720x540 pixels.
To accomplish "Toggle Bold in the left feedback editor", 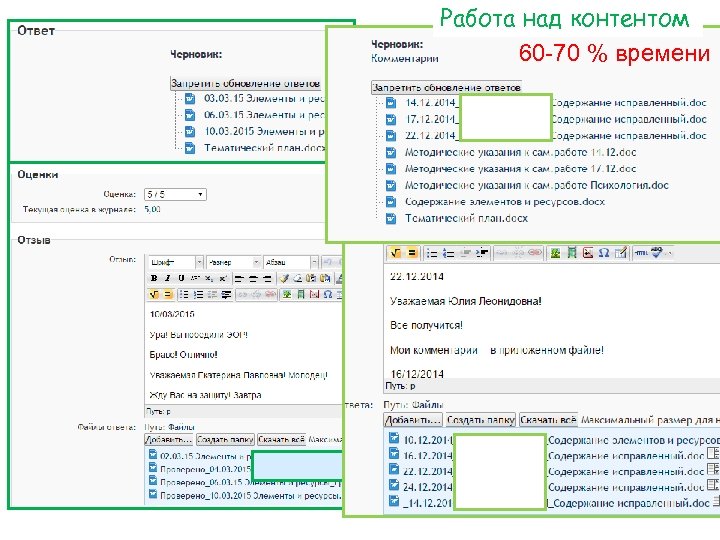I will click(154, 278).
